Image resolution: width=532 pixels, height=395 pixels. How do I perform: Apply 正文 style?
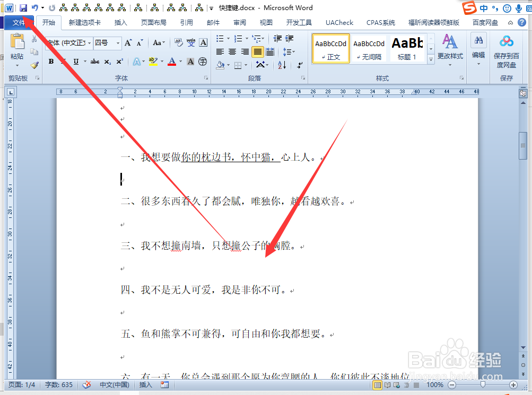(x=330, y=48)
